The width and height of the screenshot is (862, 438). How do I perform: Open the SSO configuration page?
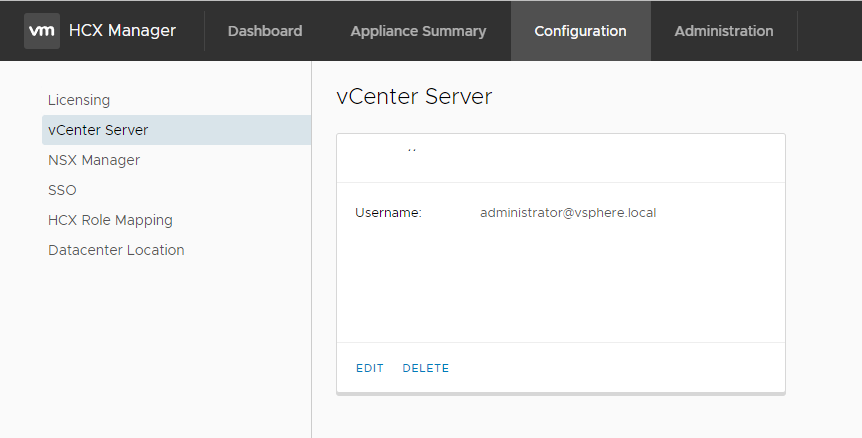click(62, 190)
